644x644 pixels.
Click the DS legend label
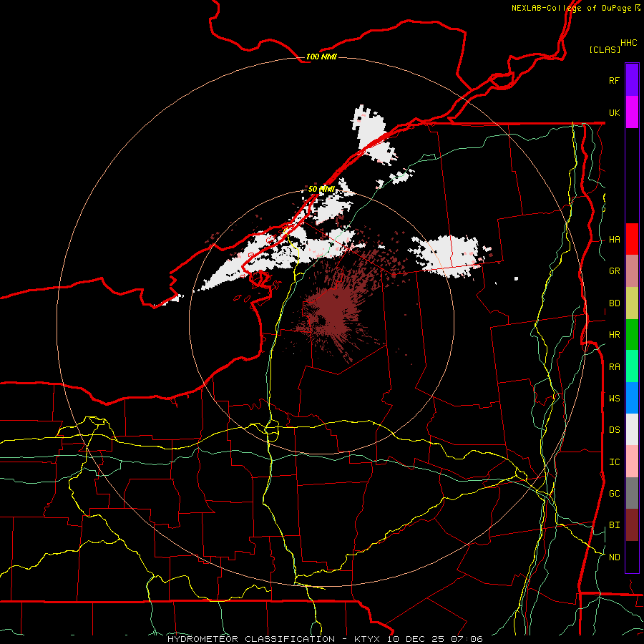tap(614, 429)
